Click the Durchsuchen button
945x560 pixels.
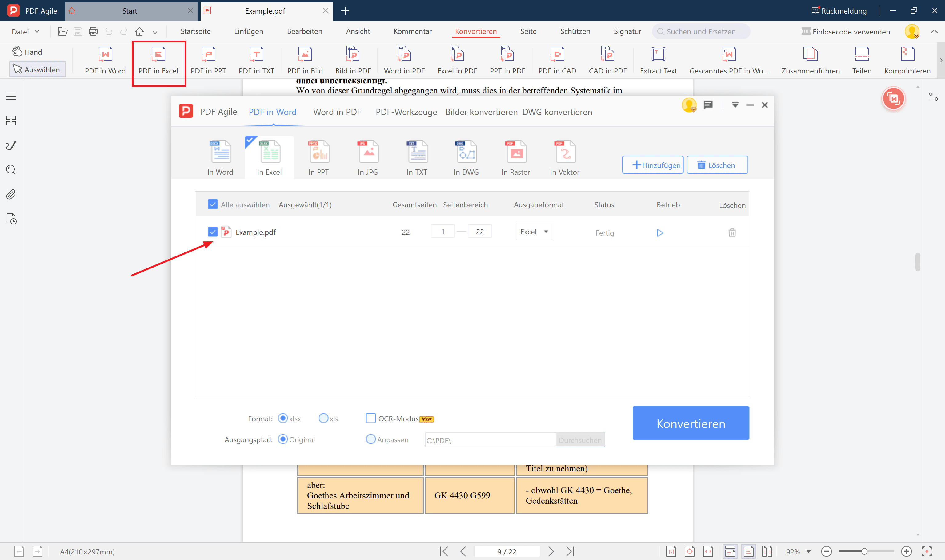pos(580,440)
